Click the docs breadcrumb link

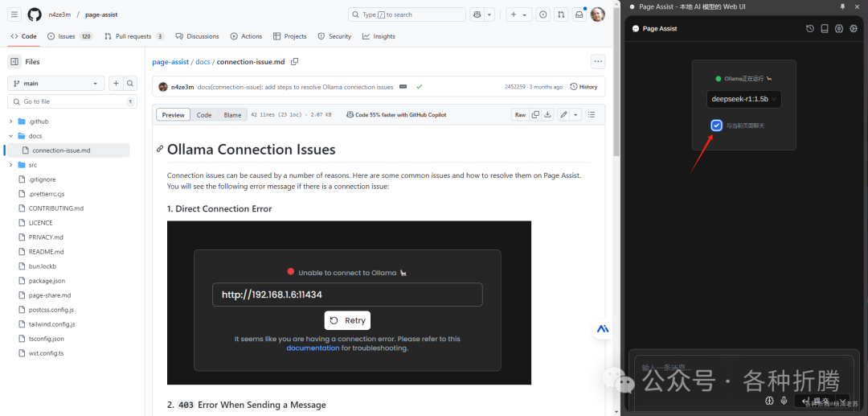(x=203, y=62)
